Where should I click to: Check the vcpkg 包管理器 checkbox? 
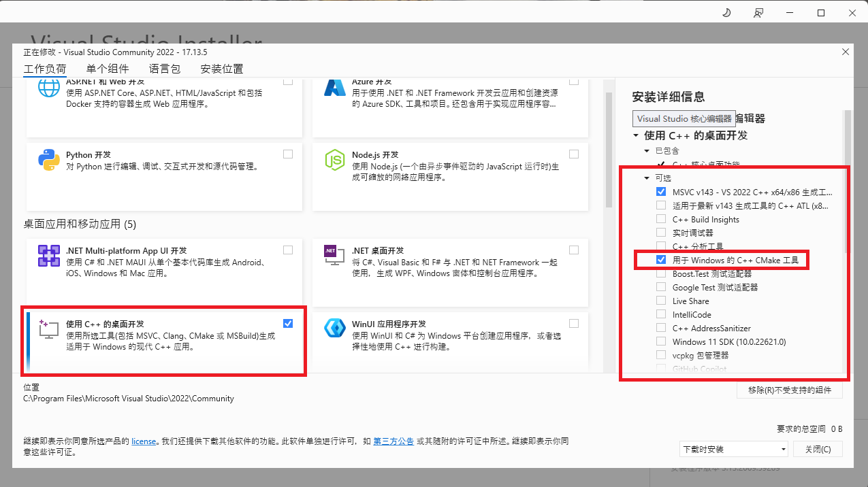pyautogui.click(x=661, y=355)
